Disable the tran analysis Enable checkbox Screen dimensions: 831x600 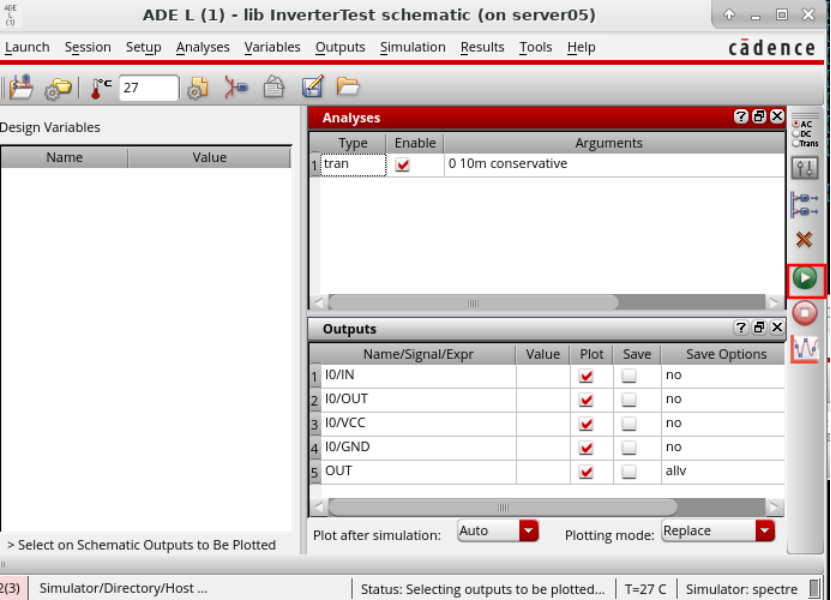point(402,165)
